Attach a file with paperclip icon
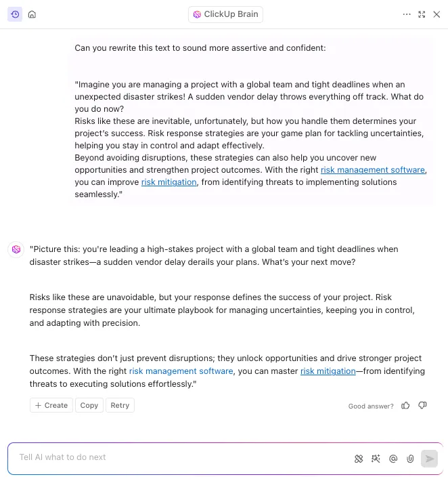The height and width of the screenshot is (481, 448). pyautogui.click(x=410, y=459)
